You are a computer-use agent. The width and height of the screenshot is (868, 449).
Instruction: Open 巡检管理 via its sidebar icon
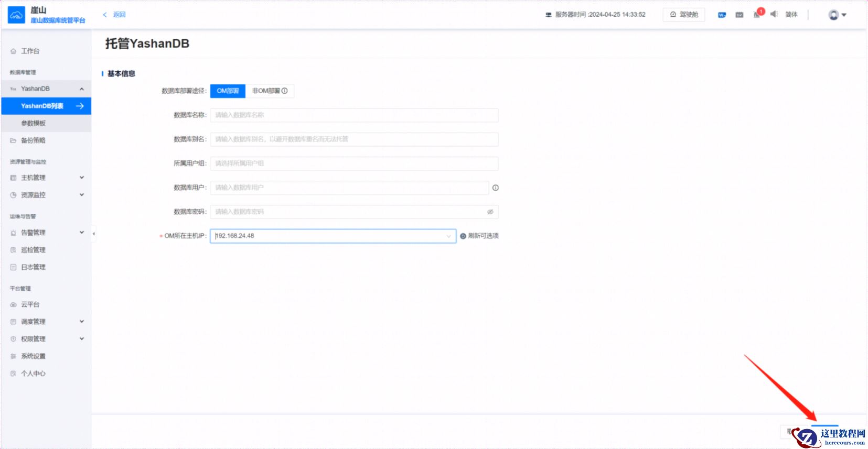tap(13, 250)
